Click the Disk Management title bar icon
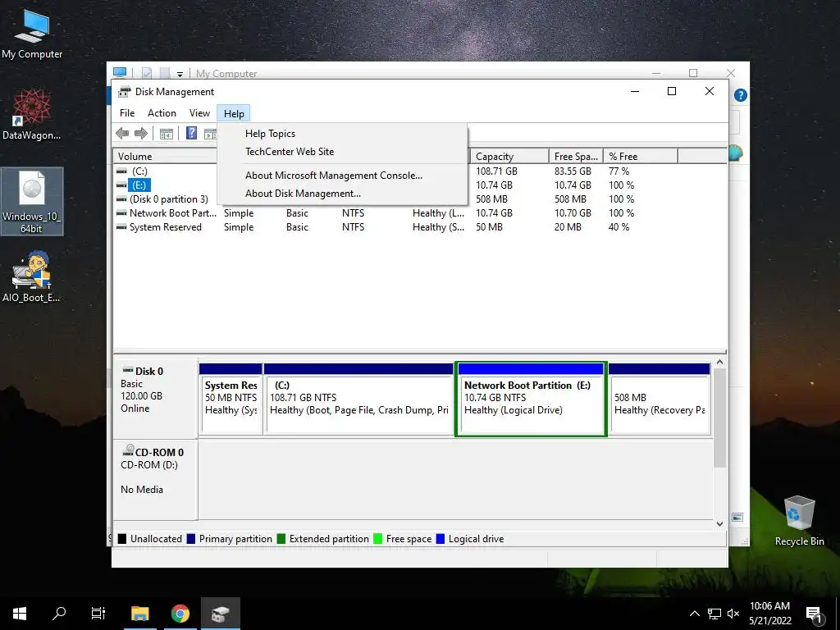This screenshot has width=840, height=630. point(125,92)
